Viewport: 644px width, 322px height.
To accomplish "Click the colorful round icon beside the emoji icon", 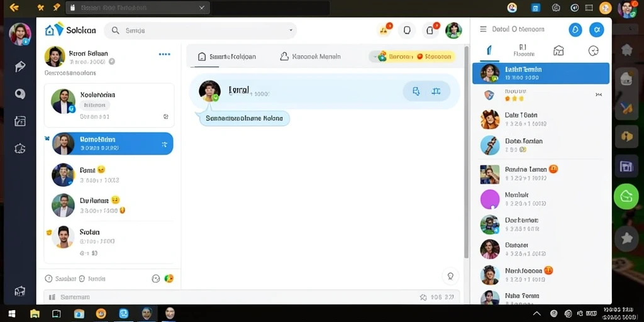I will pyautogui.click(x=169, y=279).
